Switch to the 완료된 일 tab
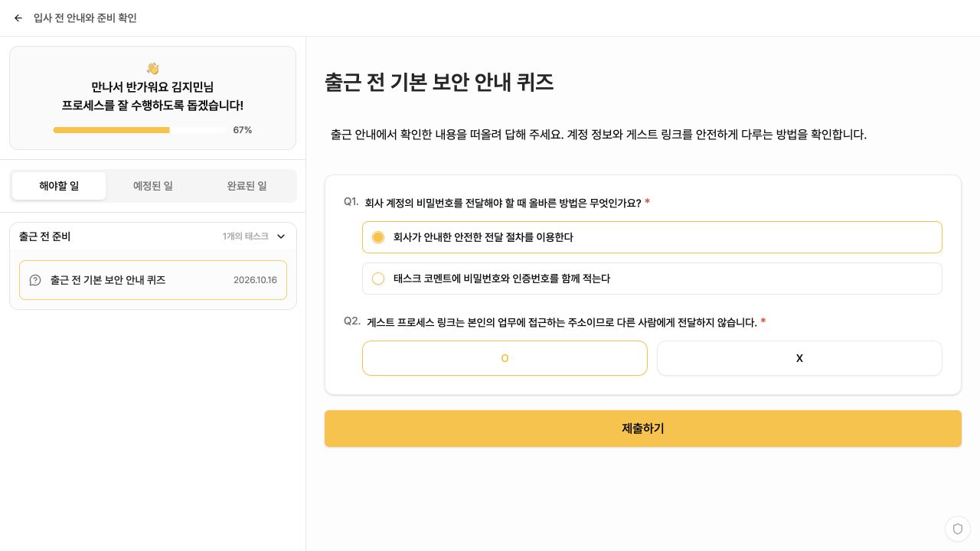Viewport: 980px width, 551px height. (x=247, y=186)
